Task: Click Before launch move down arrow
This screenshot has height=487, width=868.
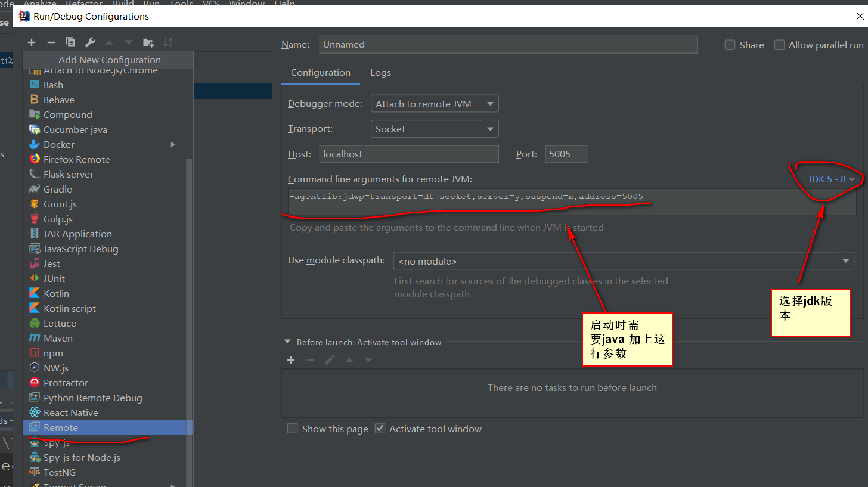Action: (x=368, y=360)
